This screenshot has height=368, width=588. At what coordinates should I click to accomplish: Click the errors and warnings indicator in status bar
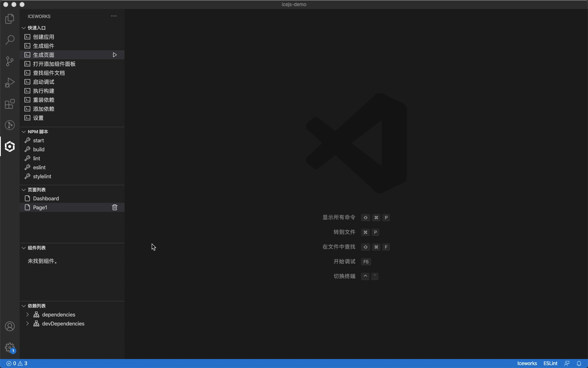(x=17, y=364)
